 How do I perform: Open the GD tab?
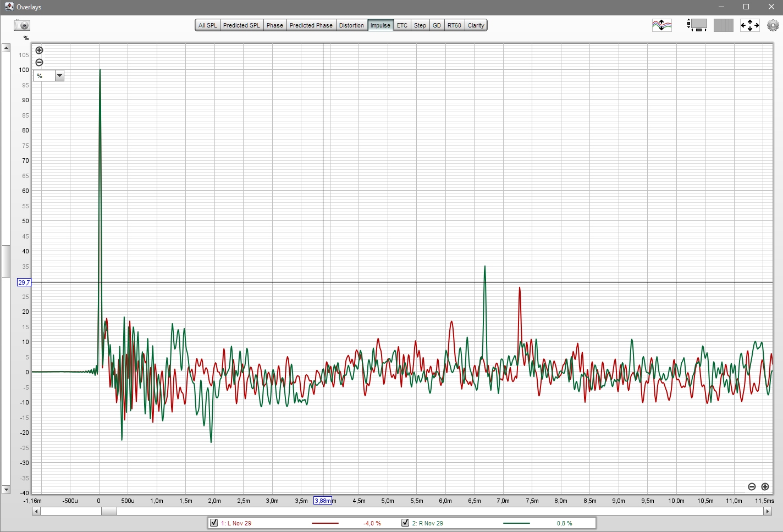pos(437,25)
